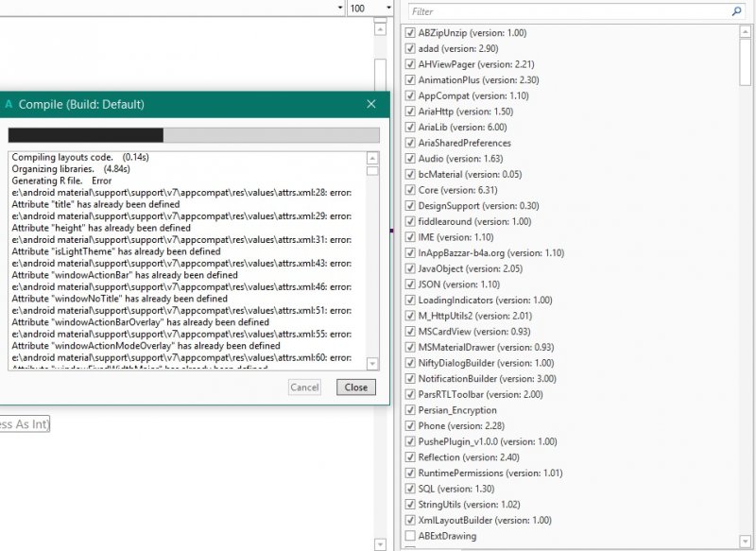The height and width of the screenshot is (551, 756).
Task: Toggle the AppCompat library checkbox
Action: 409,95
